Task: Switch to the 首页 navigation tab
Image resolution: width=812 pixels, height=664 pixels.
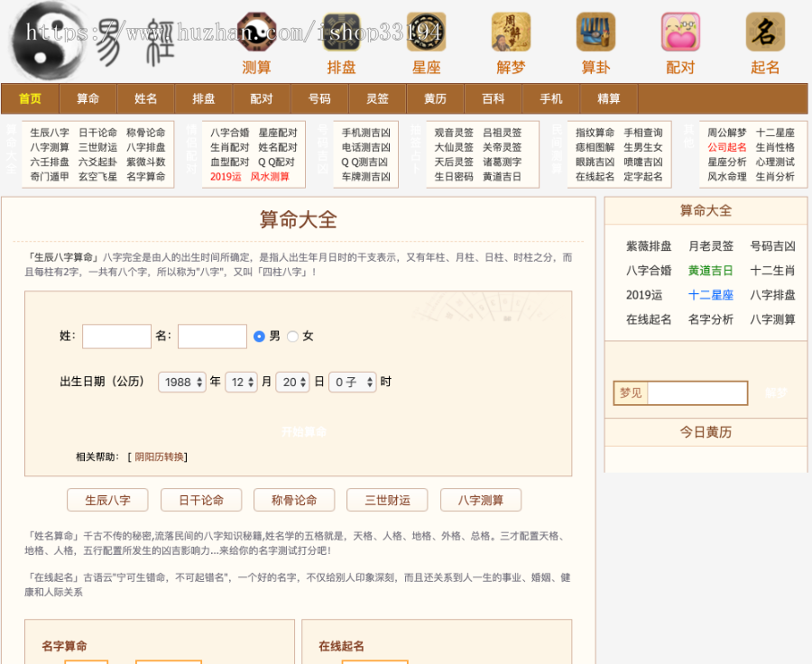Action: 30,98
